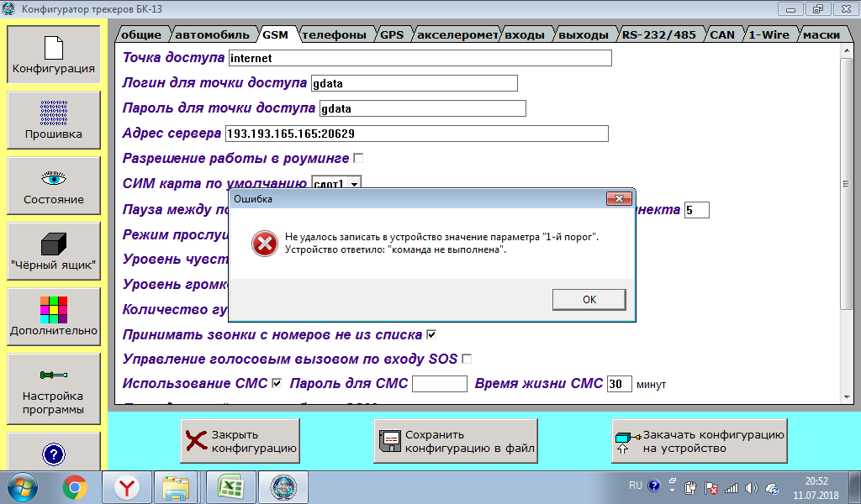The height and width of the screenshot is (504, 861).
Task: Click Закрыть конфигурацию button
Action: [240, 442]
